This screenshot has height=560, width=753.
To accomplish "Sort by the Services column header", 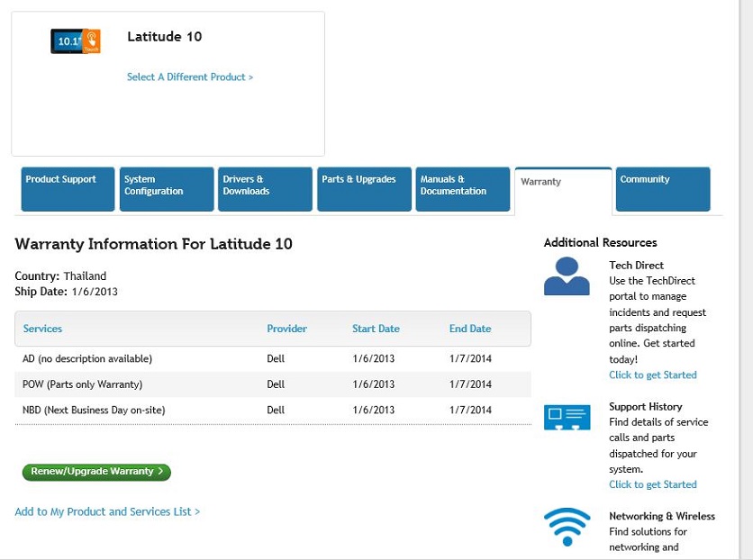I will point(42,329).
